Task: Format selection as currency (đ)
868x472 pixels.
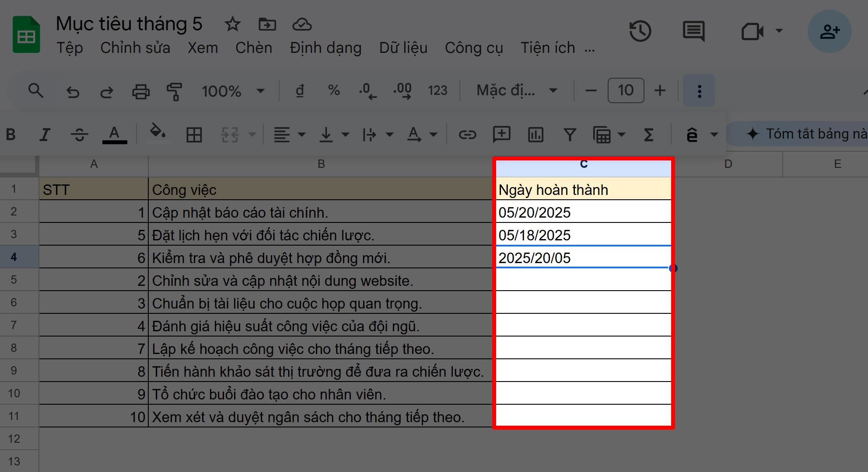Action: click(300, 90)
